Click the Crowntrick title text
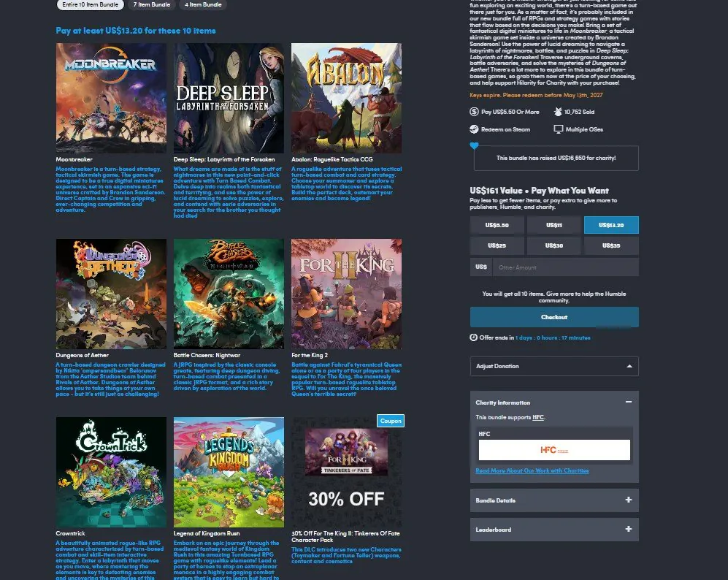The height and width of the screenshot is (580, 728). [71, 533]
